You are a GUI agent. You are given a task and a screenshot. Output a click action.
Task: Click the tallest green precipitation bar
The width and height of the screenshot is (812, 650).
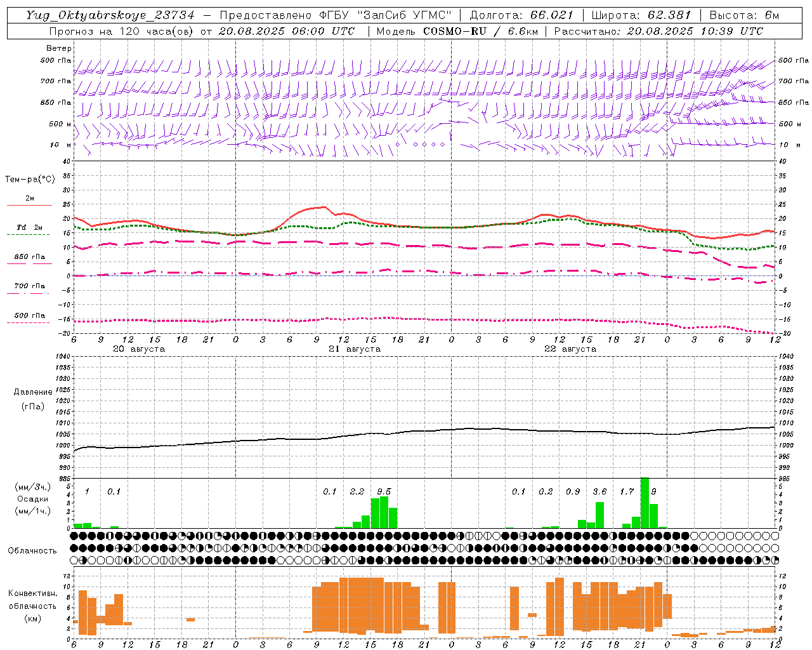tap(645, 503)
